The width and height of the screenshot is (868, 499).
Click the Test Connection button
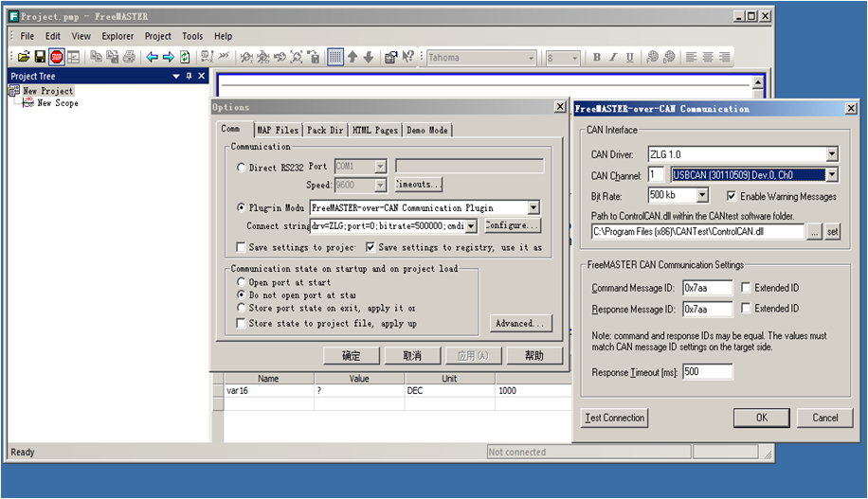[x=614, y=418]
